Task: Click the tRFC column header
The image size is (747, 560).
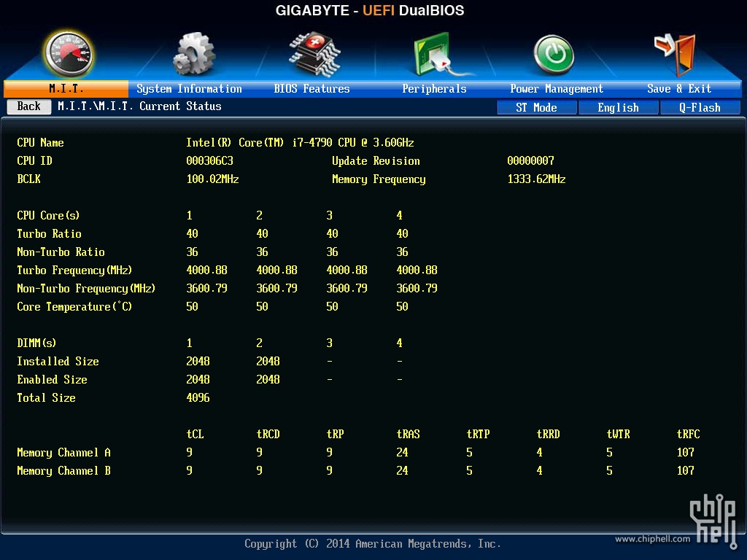Action: (x=688, y=435)
